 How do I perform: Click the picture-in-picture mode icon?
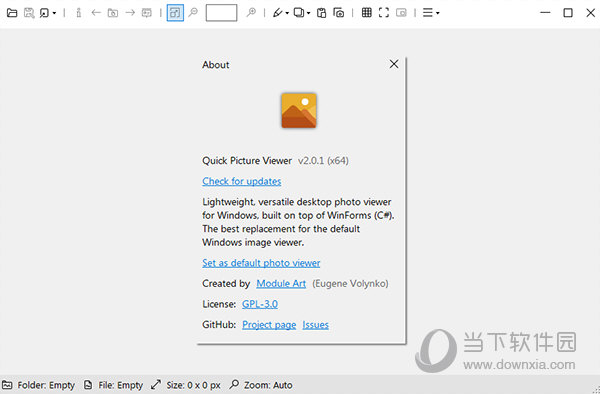tap(401, 13)
